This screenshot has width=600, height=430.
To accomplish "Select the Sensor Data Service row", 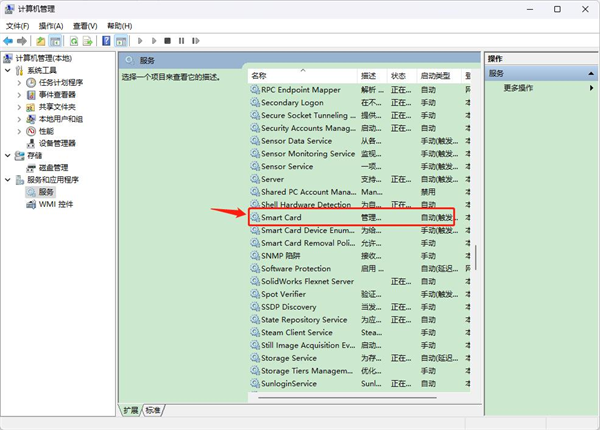I will (x=359, y=141).
